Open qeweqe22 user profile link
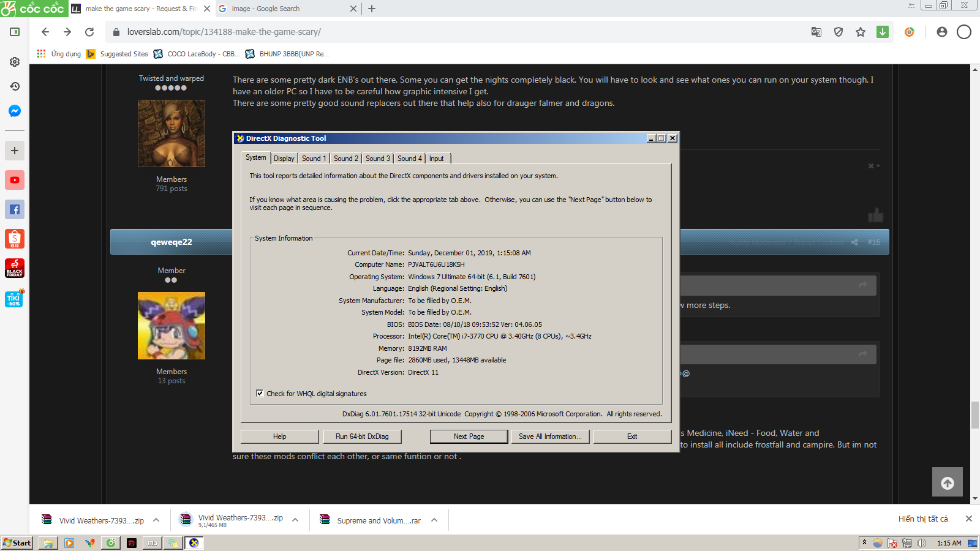Image resolution: width=980 pixels, height=551 pixels. (x=171, y=242)
